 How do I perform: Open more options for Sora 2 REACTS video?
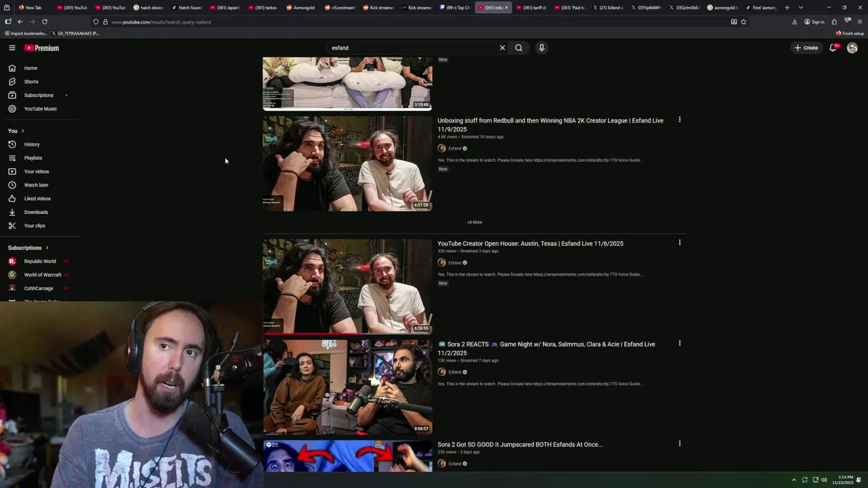(x=679, y=344)
